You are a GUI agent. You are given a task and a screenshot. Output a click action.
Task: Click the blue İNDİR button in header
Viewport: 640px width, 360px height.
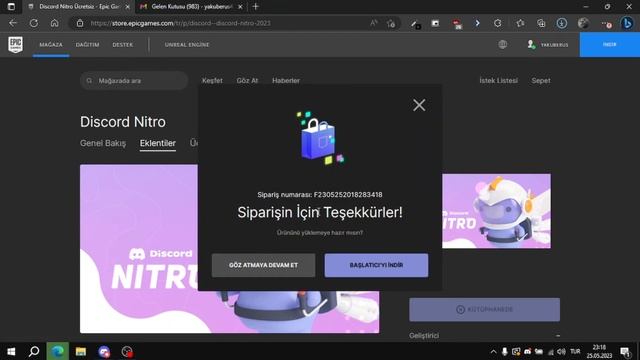pos(609,44)
